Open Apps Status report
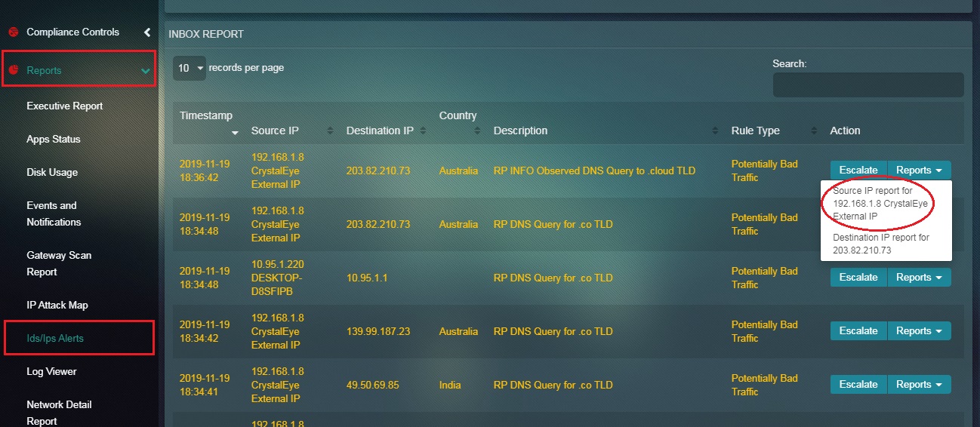The width and height of the screenshot is (980, 427). click(x=54, y=140)
